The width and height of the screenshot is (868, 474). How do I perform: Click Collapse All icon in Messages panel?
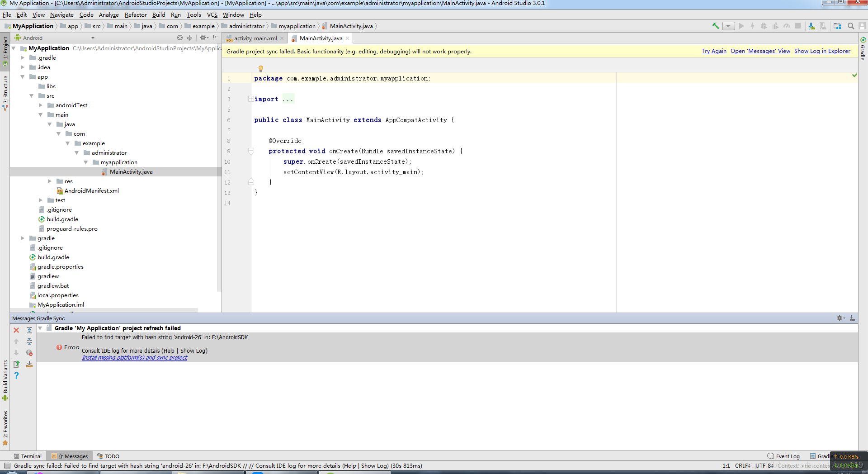(29, 341)
